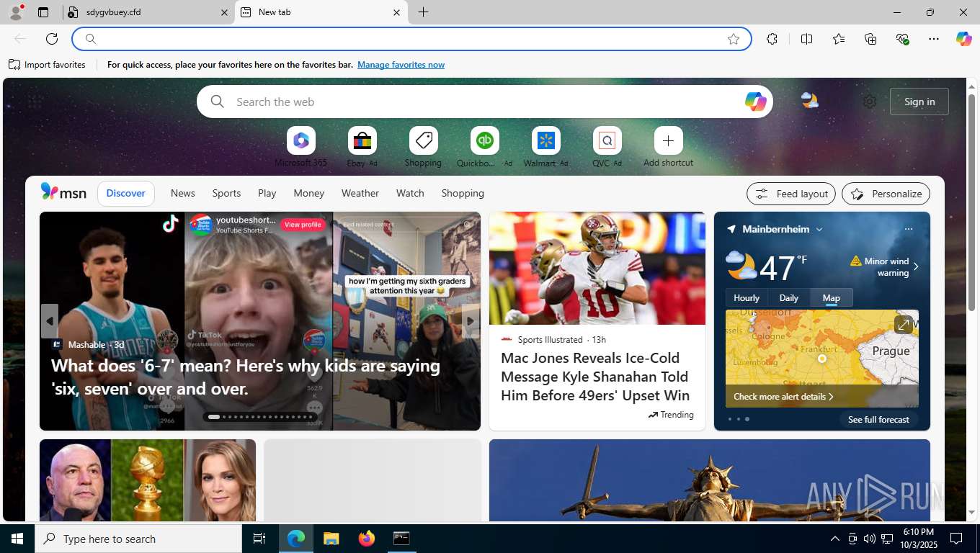Screen dimensions: 980x553
Task: Click the page vertical scrollbar thumb
Action: [971, 202]
